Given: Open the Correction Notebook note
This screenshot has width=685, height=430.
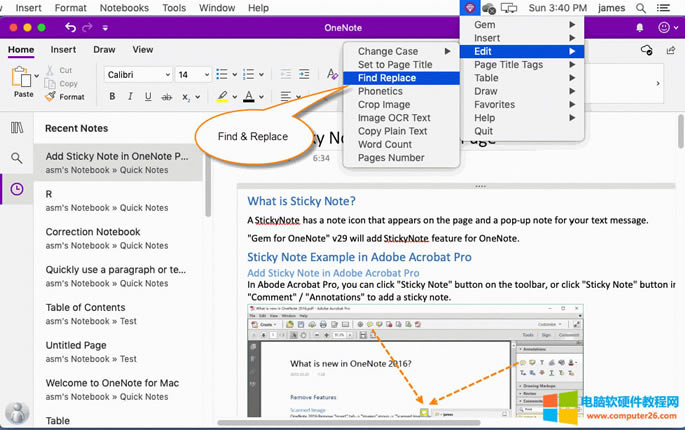Looking at the screenshot, I should tap(93, 232).
